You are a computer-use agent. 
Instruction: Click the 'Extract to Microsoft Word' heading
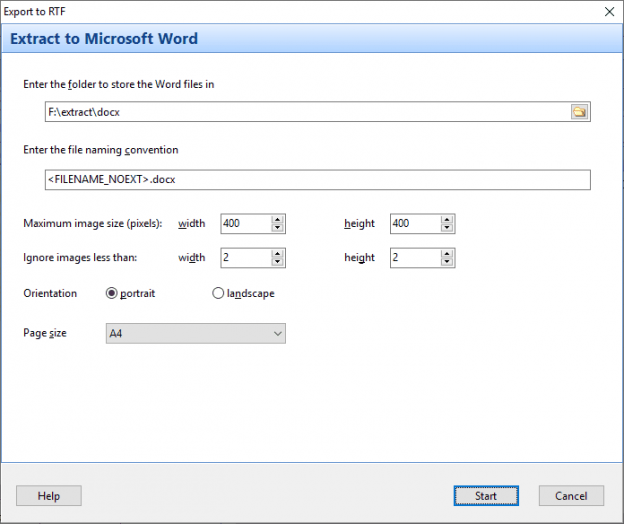(104, 39)
